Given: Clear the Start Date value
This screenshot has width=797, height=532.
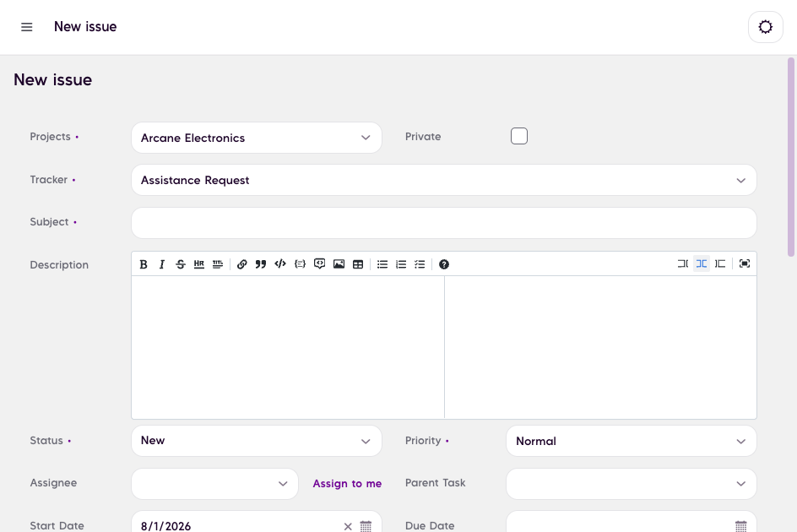Looking at the screenshot, I should (x=348, y=526).
